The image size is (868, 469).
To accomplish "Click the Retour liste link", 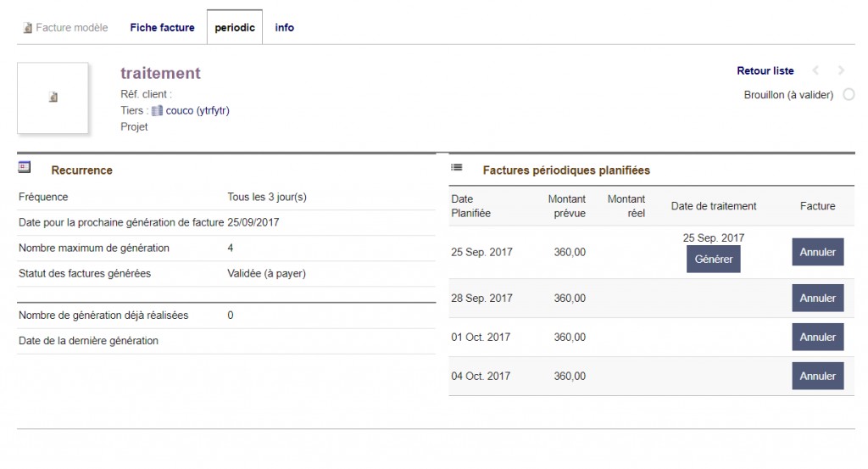I will pyautogui.click(x=765, y=71).
